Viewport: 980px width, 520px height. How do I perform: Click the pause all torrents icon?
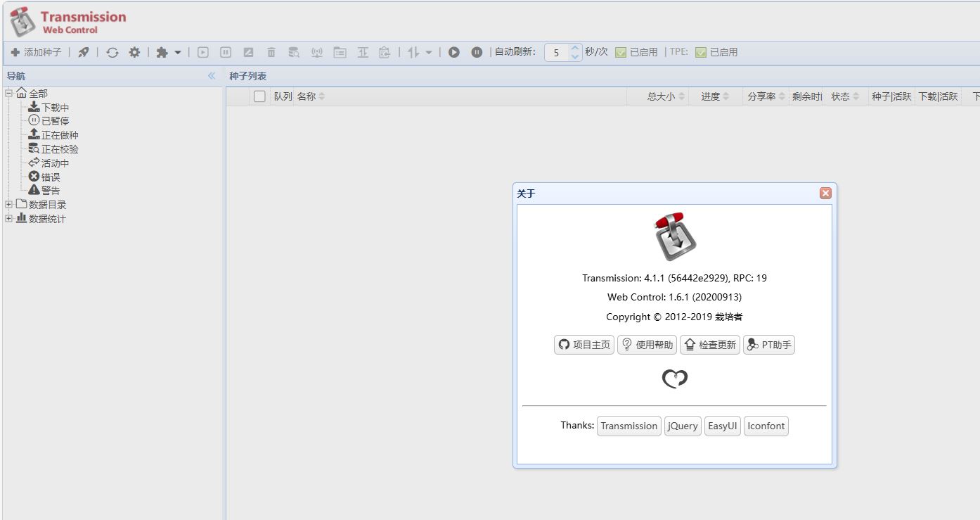pyautogui.click(x=477, y=52)
